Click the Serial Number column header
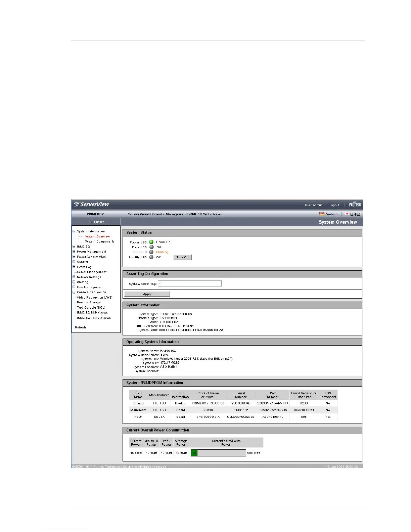This screenshot has height=532, width=411. (x=241, y=395)
